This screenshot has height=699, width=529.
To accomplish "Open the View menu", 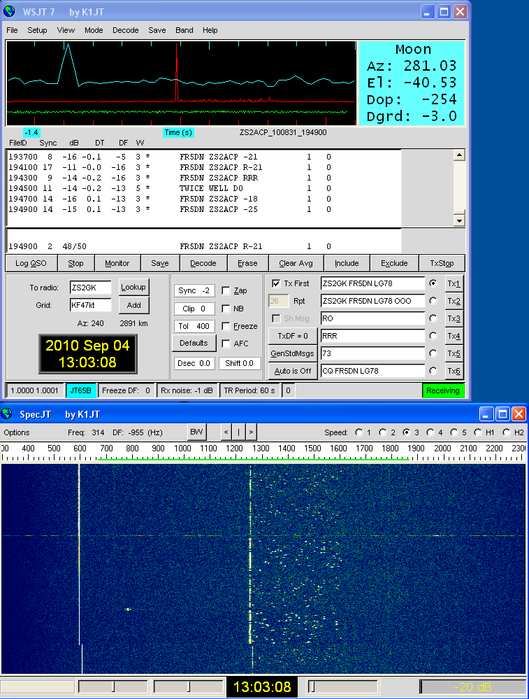I will (66, 30).
